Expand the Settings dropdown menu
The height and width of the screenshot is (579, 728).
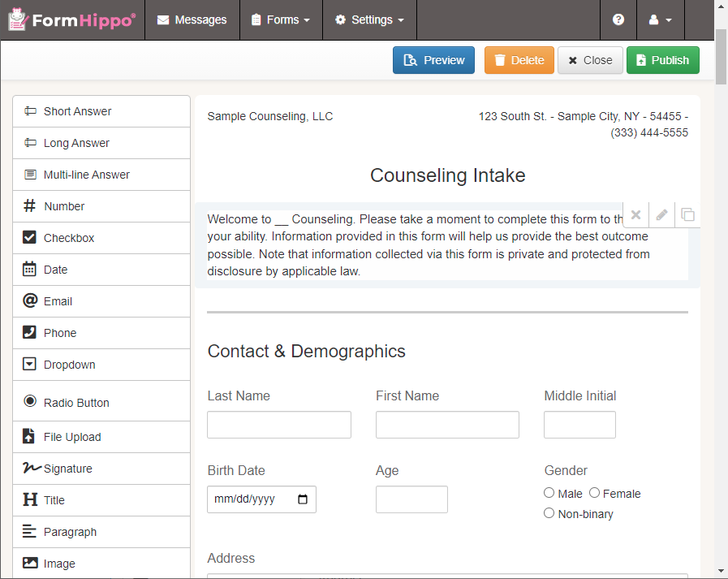coord(369,19)
